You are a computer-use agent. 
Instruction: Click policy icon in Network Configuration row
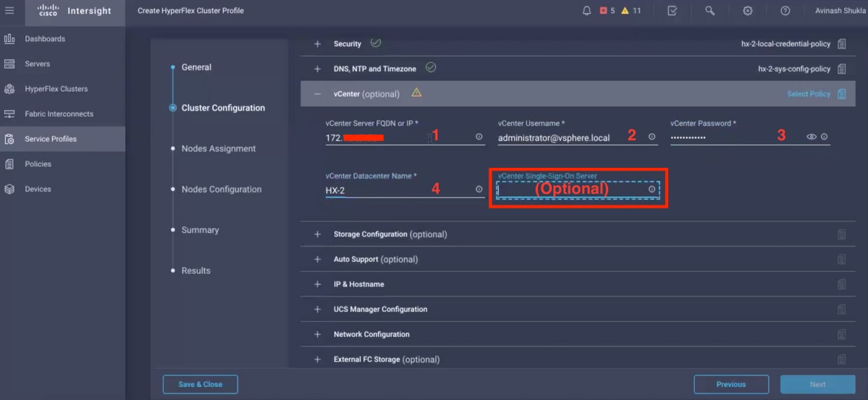(841, 334)
